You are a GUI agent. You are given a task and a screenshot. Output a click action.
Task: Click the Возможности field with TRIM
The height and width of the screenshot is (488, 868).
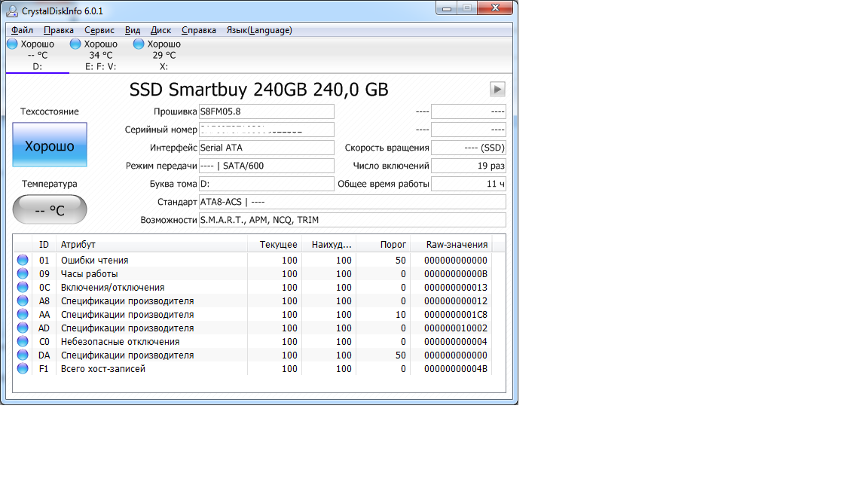click(352, 220)
